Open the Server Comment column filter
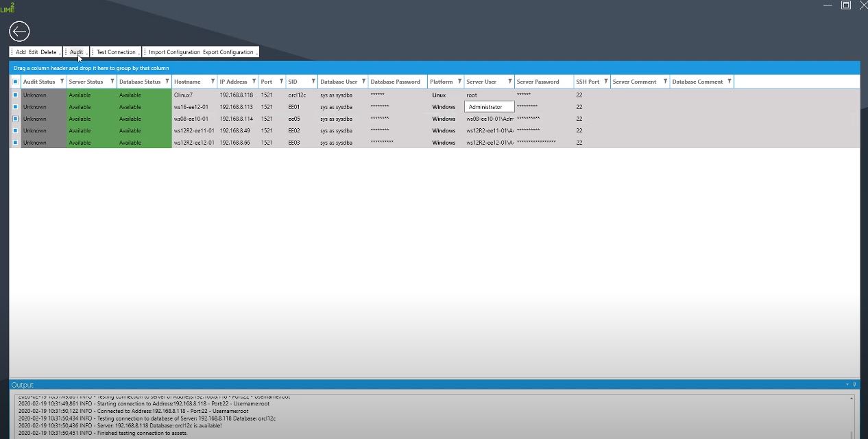Viewport: 868px width, 439px height. (x=665, y=82)
